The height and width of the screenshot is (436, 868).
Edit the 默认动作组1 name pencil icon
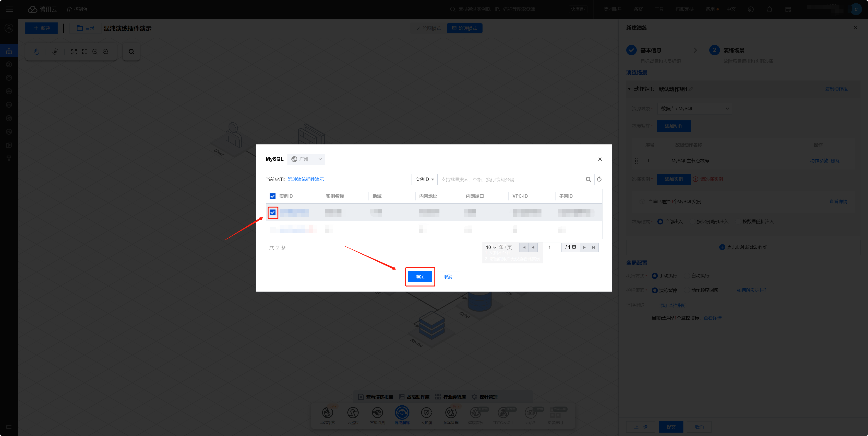[691, 89]
